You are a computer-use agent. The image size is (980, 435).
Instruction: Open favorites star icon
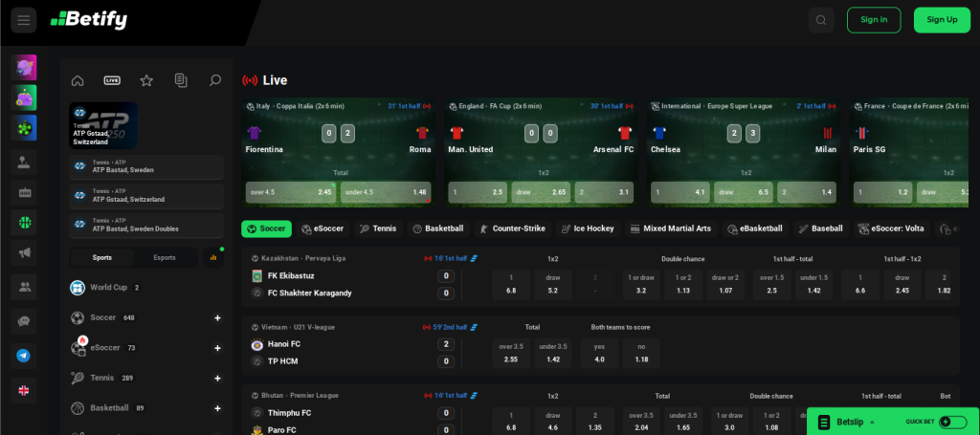(x=146, y=80)
